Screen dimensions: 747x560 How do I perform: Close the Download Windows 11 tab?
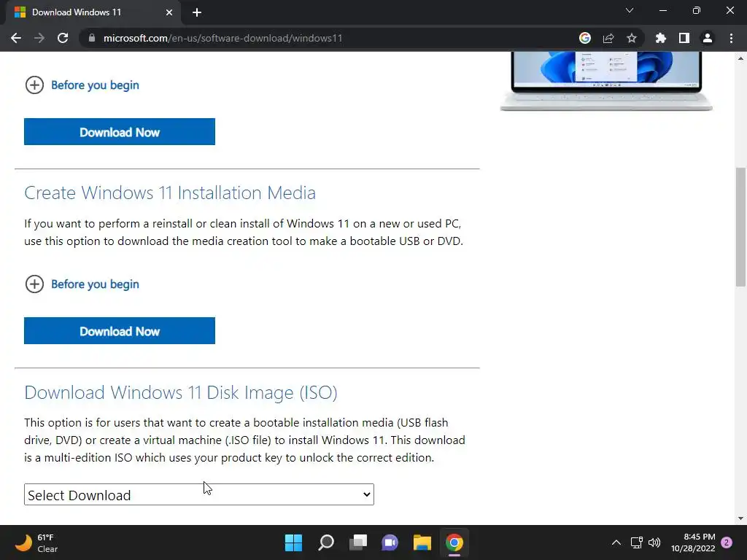169,12
